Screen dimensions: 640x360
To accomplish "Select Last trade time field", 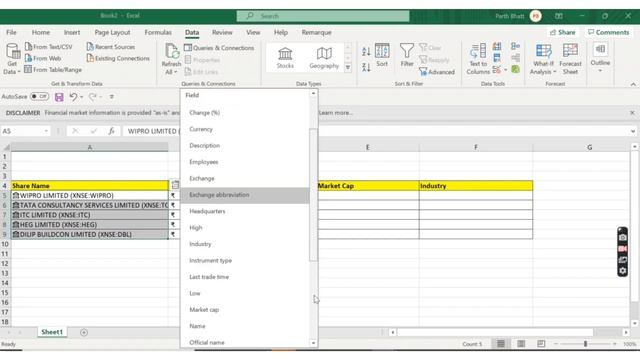I will 245,277.
